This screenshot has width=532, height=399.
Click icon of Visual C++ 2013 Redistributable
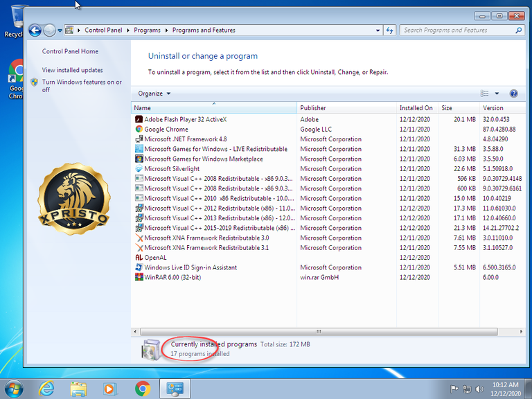point(139,218)
